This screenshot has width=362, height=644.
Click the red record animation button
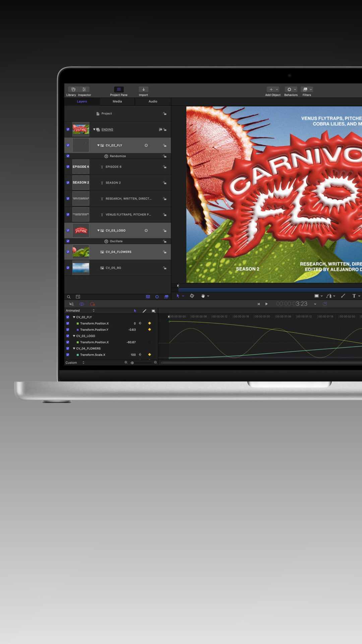click(93, 304)
